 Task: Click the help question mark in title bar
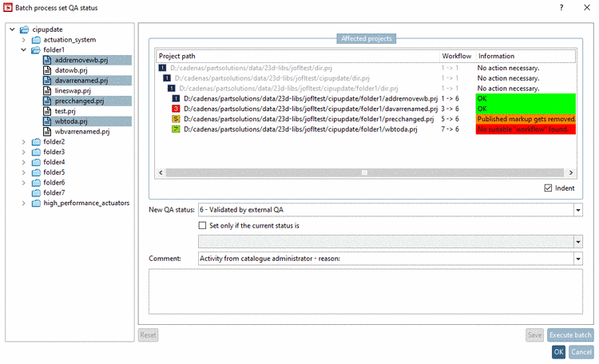(x=561, y=8)
